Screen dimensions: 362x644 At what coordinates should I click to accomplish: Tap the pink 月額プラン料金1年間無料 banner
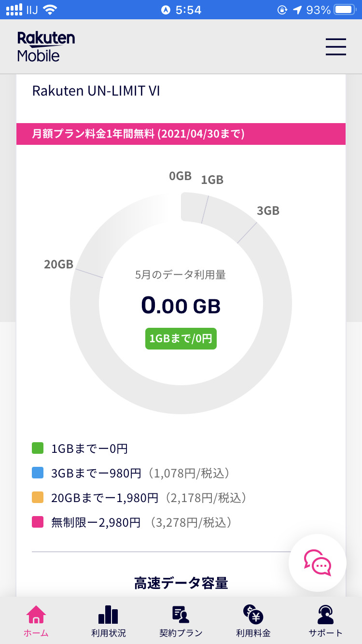181,134
